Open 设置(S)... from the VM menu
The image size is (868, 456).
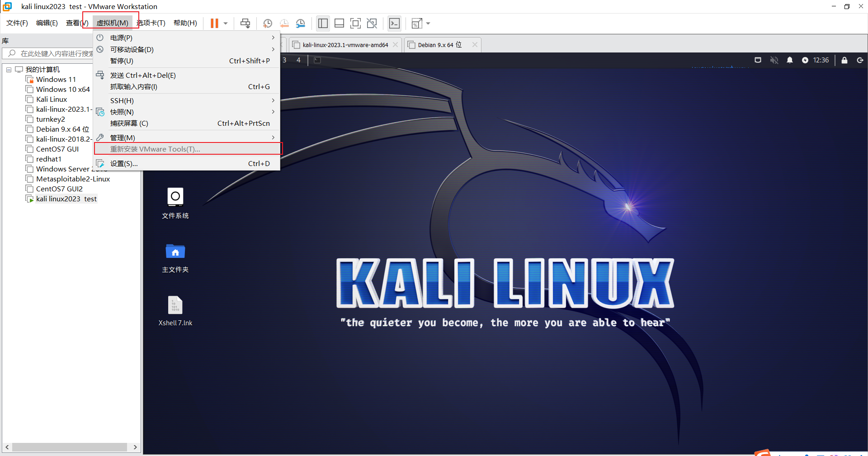(x=187, y=163)
